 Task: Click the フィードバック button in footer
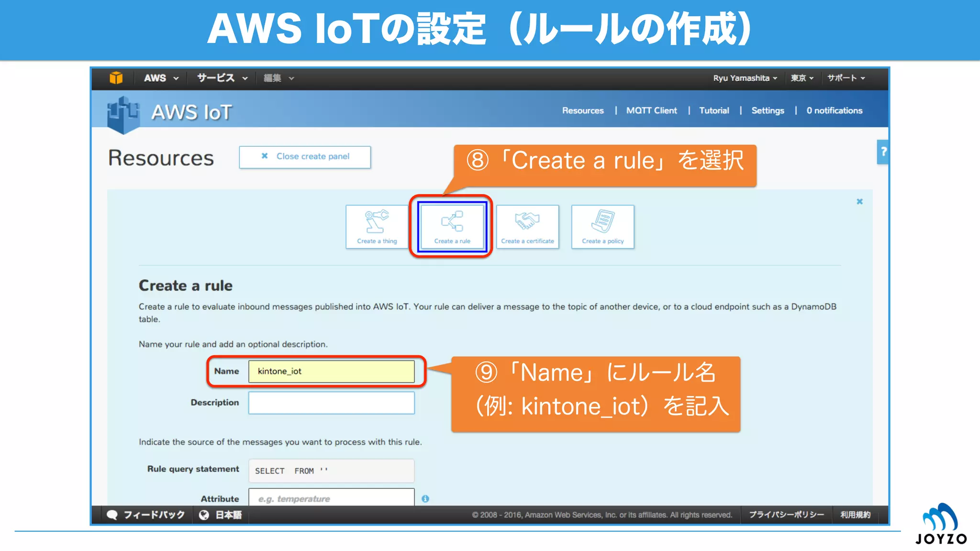click(145, 515)
